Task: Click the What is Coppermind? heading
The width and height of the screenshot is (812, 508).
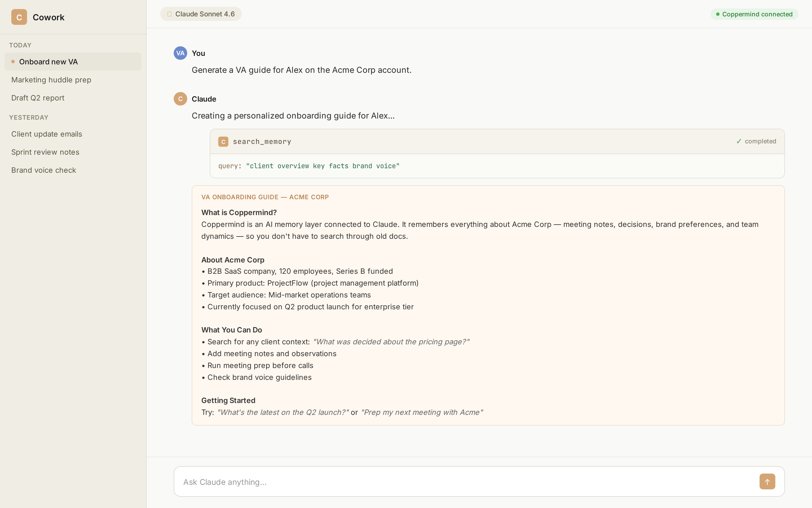Action: 239,212
